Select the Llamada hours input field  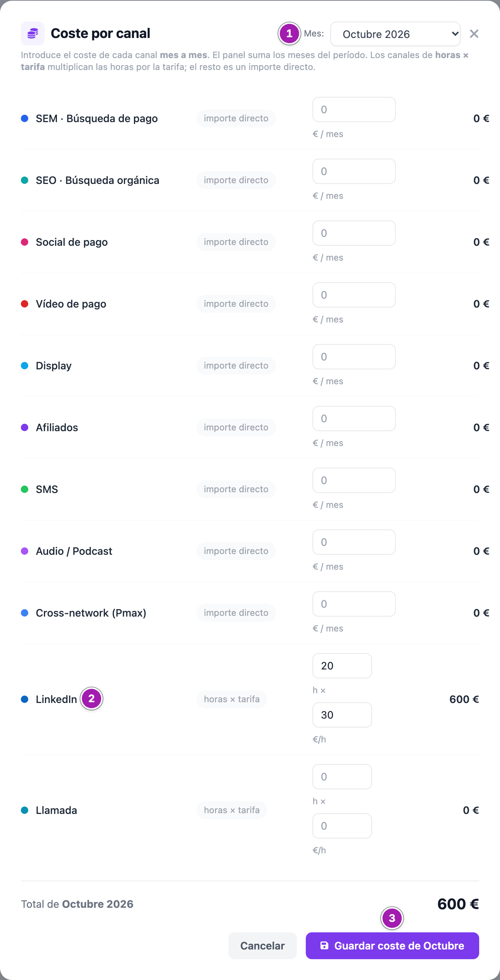pyautogui.click(x=342, y=777)
